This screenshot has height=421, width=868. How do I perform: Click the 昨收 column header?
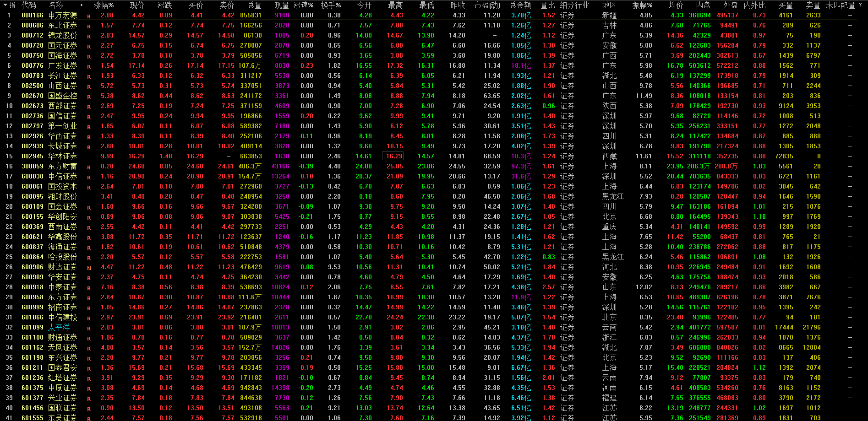point(458,5)
